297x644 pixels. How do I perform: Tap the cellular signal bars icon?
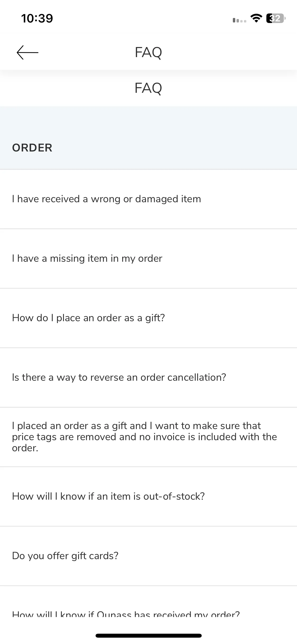click(x=239, y=20)
